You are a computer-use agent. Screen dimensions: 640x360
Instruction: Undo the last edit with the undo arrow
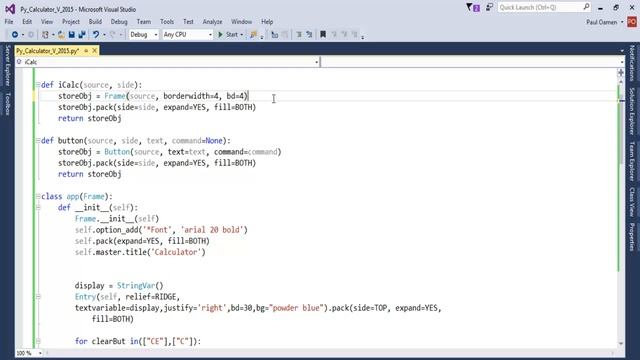[x=96, y=35]
